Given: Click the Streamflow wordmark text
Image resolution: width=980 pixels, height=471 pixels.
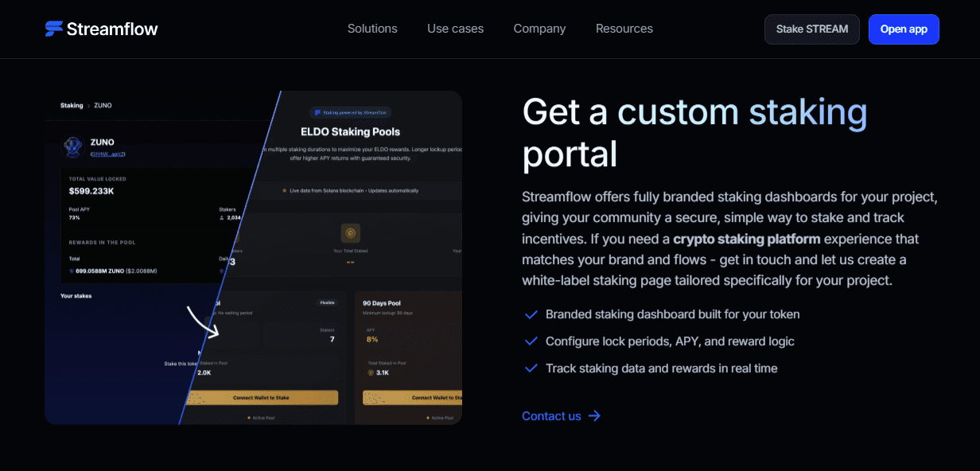Looking at the screenshot, I should point(112,29).
